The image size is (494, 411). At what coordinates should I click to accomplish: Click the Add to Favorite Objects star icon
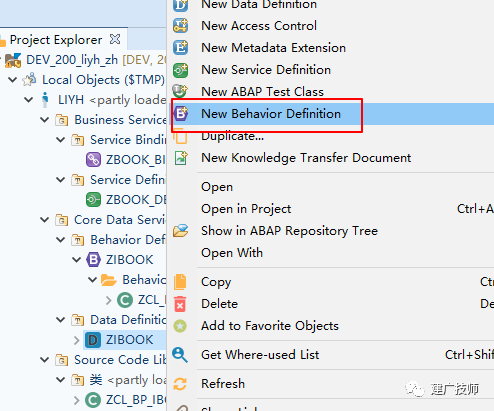pyautogui.click(x=180, y=326)
